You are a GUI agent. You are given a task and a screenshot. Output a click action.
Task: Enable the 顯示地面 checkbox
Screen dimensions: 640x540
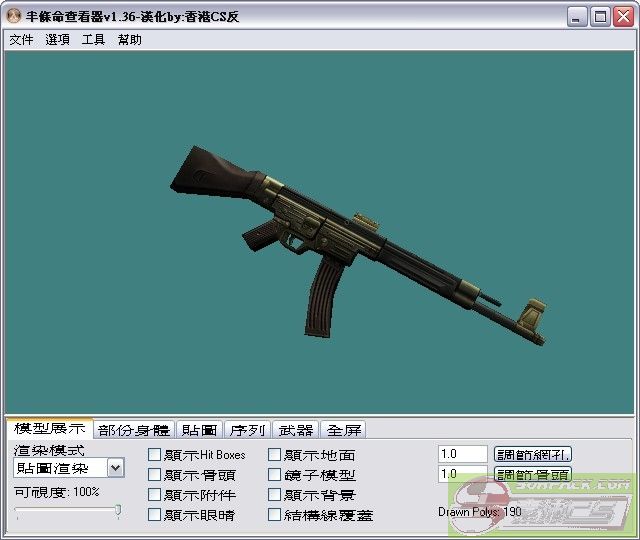pos(275,455)
